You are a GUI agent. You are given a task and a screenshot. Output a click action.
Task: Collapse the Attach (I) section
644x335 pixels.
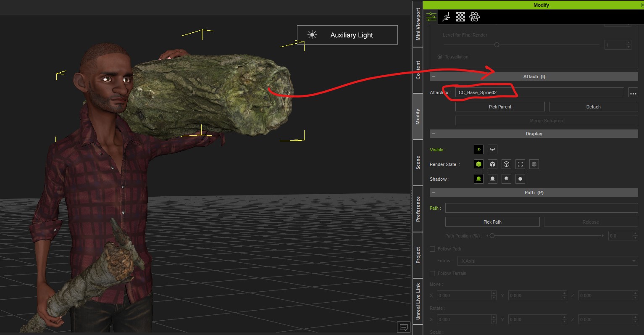(x=434, y=76)
